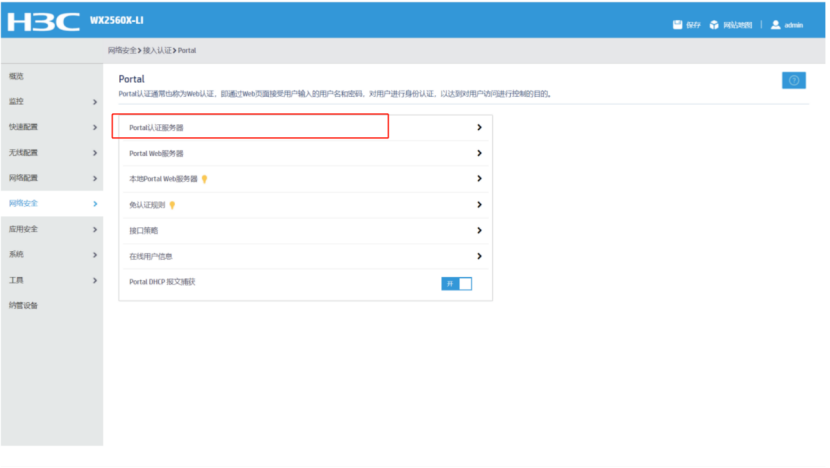Expand the 接口策略 row arrow
The image size is (830, 468).
tap(479, 230)
